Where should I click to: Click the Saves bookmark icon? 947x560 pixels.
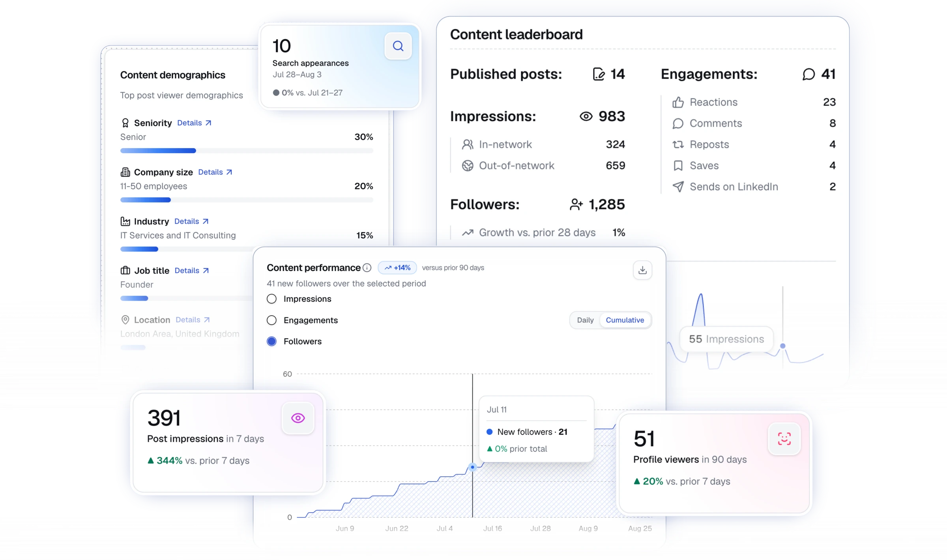click(x=678, y=166)
